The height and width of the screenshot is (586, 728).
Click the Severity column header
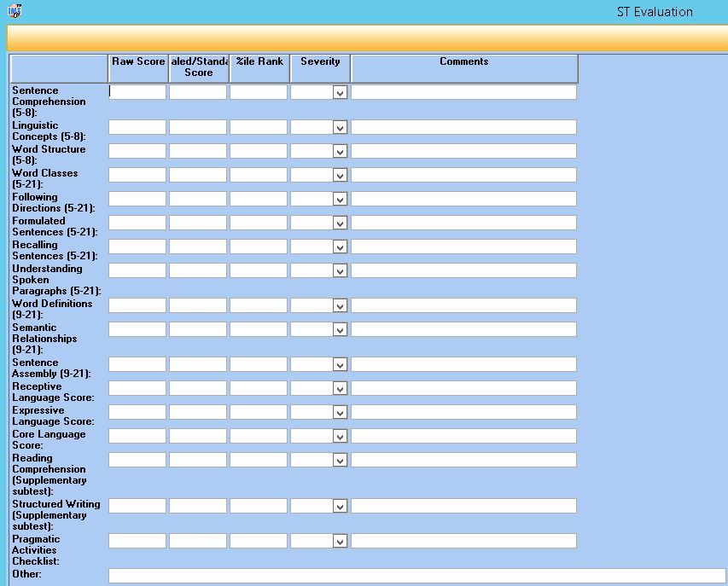point(320,69)
